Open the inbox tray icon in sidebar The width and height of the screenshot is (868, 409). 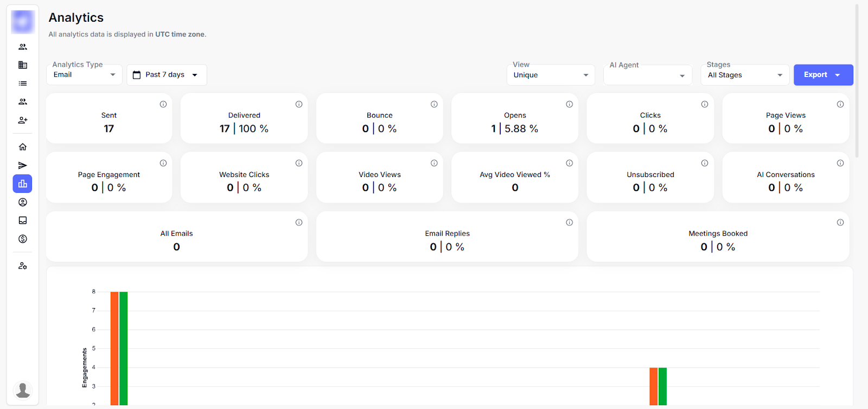(x=23, y=221)
